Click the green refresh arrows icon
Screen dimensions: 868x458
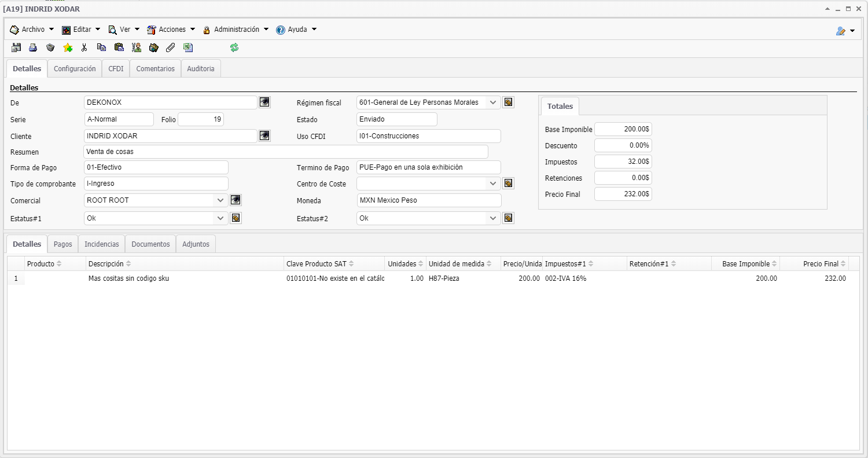tap(234, 47)
